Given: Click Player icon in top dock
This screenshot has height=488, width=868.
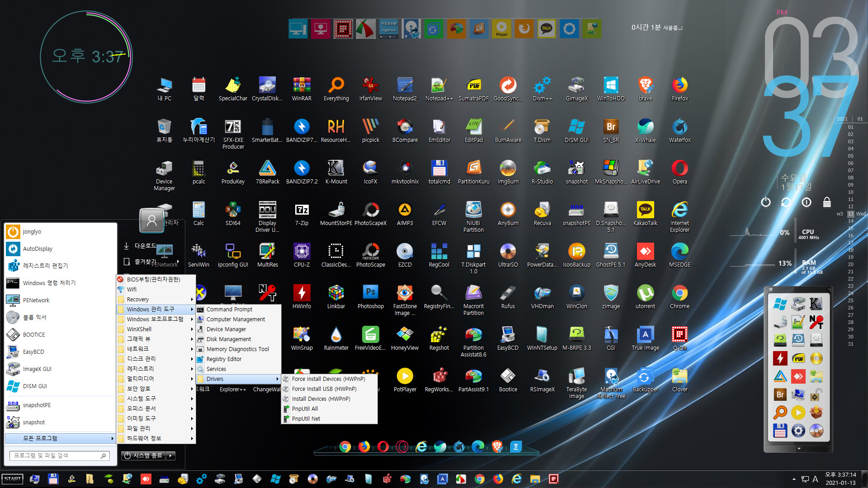Looking at the screenshot, I should pyautogui.click(x=501, y=29).
